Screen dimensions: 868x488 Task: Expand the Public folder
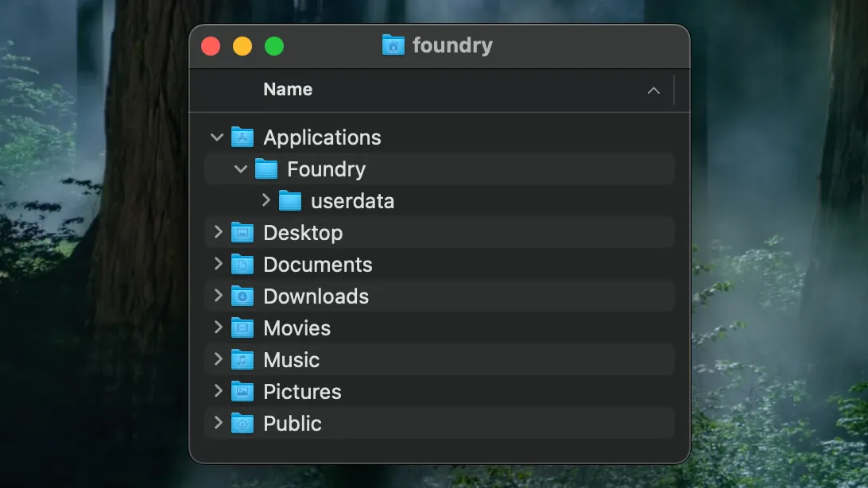[x=218, y=423]
